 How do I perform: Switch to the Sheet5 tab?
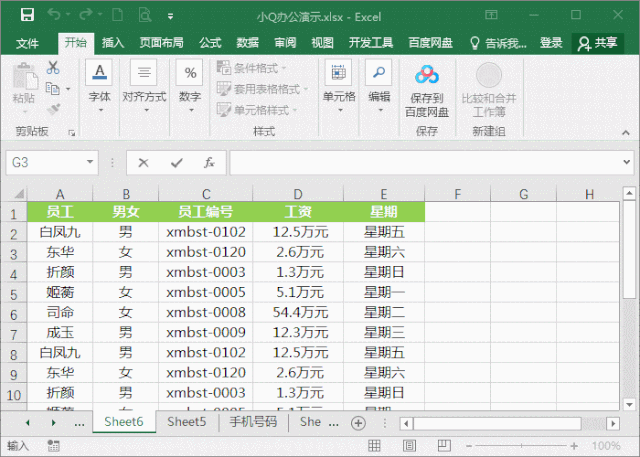(x=187, y=422)
